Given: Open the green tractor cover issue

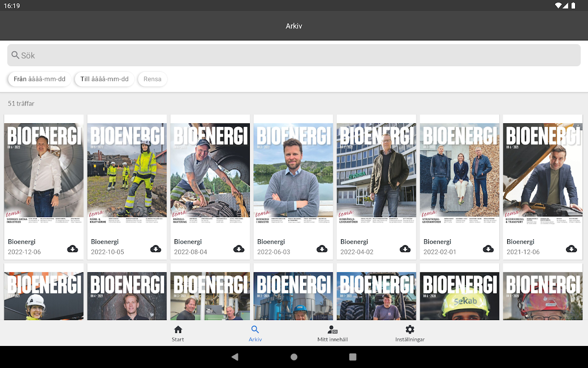Looking at the screenshot, I should click(x=377, y=296).
